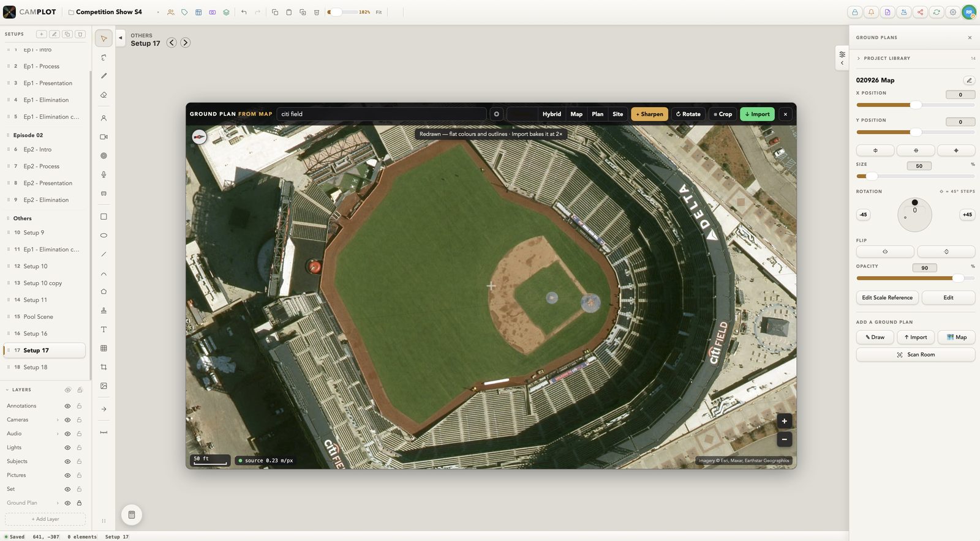Click the undo arrow in top toolbar
The width and height of the screenshot is (980, 541).
[244, 12]
